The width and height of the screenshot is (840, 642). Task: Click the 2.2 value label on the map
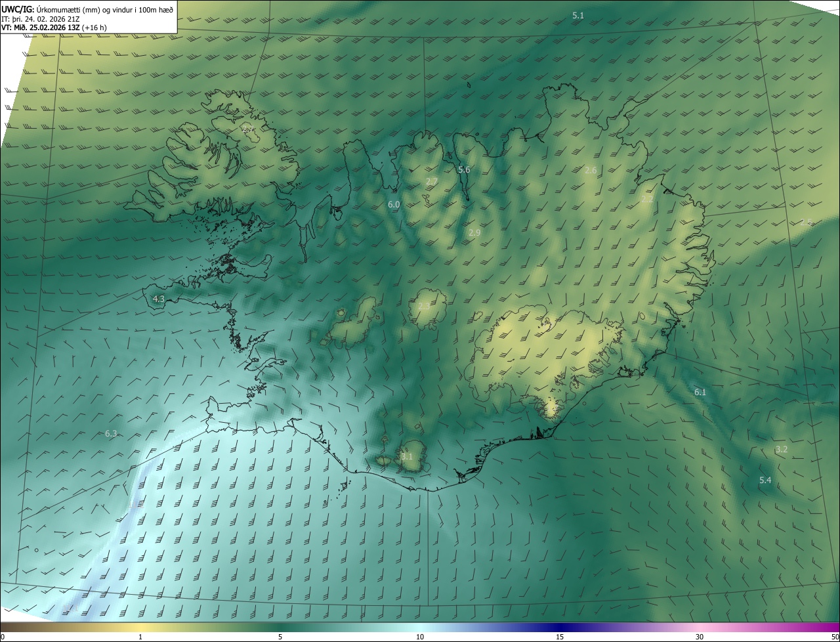point(647,199)
